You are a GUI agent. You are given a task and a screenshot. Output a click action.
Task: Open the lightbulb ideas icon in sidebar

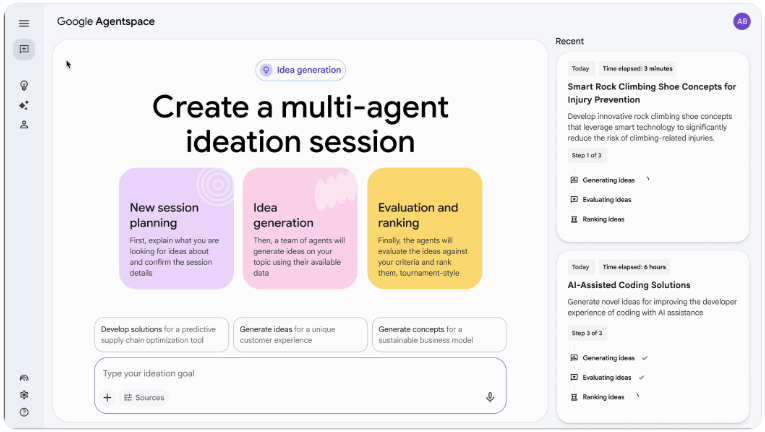[24, 86]
